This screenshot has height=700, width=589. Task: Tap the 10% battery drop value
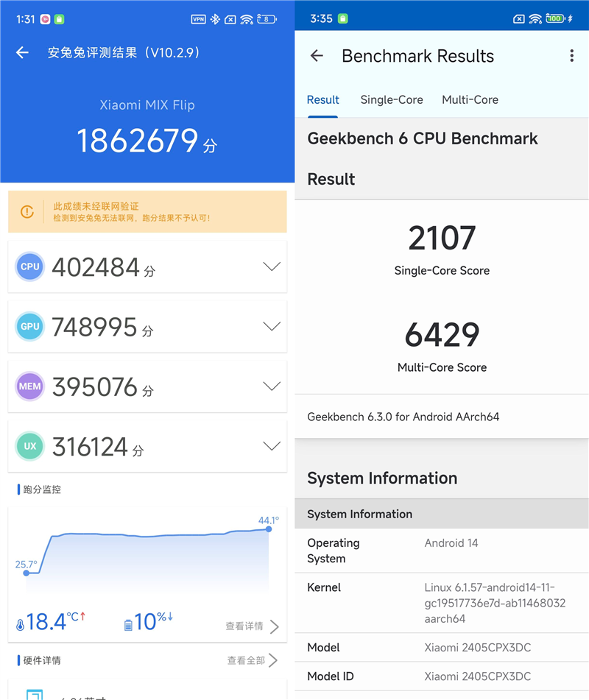(x=153, y=621)
